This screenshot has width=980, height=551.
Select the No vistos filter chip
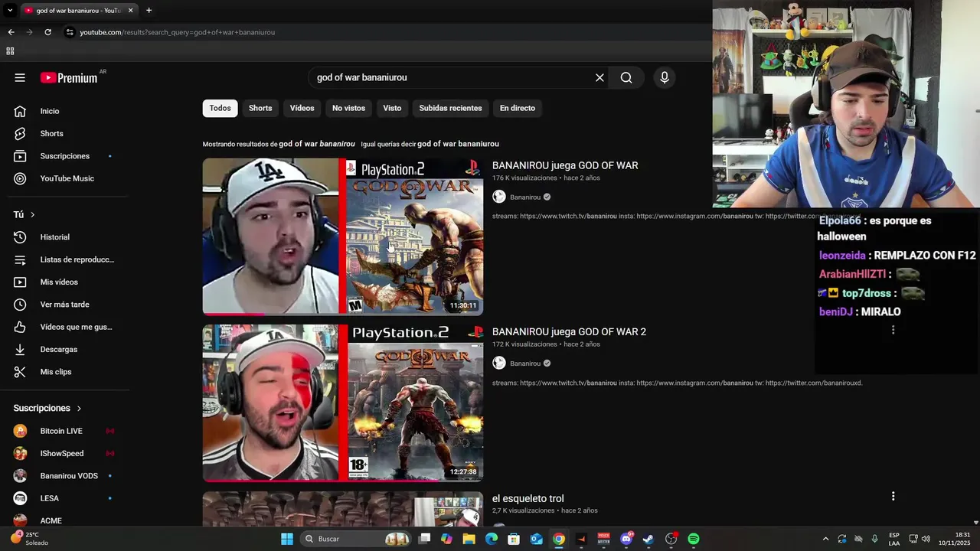click(x=348, y=108)
